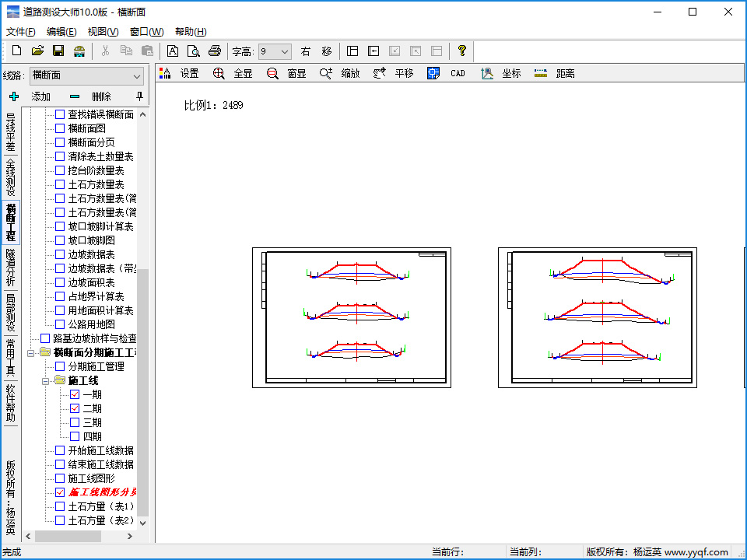Click the tree scroll down arrow

coord(142,523)
